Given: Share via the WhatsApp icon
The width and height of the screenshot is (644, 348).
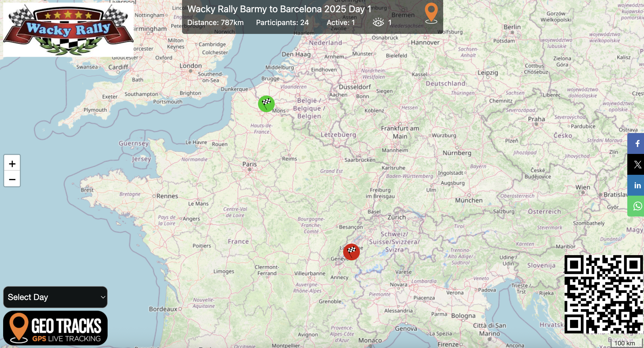Looking at the screenshot, I should click(x=637, y=206).
